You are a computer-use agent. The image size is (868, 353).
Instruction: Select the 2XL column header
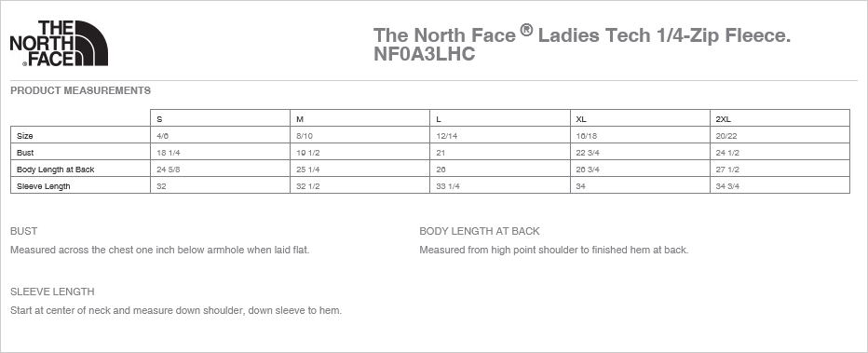(780, 118)
